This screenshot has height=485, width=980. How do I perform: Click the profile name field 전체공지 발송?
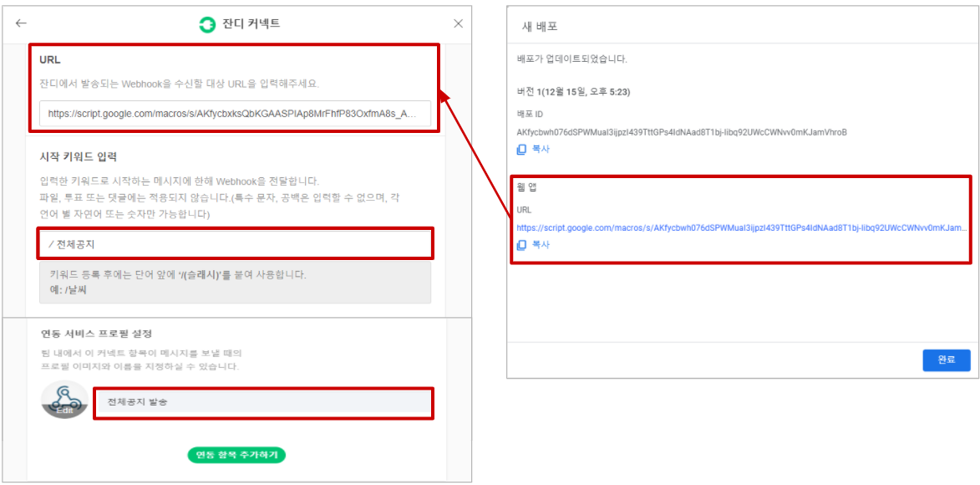[x=263, y=403]
